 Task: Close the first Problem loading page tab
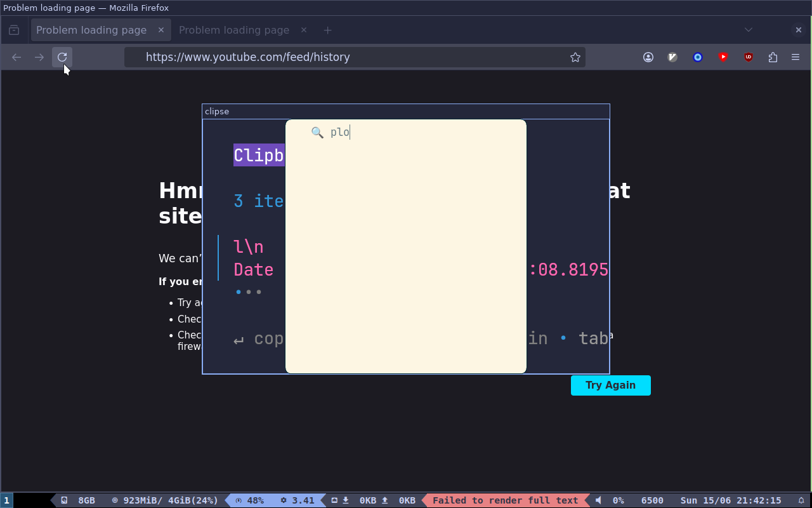(x=160, y=30)
